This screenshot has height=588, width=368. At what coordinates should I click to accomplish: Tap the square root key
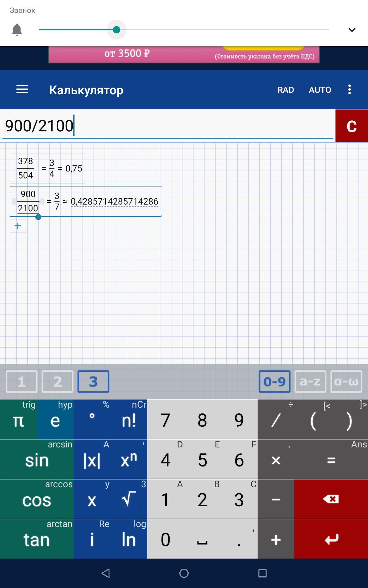click(129, 499)
